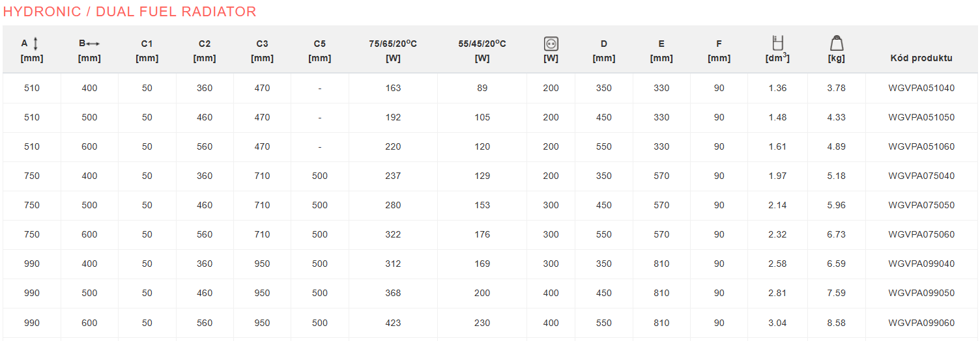Image resolution: width=980 pixels, height=341 pixels.
Task: Click the water volume container icon
Action: coord(777,43)
